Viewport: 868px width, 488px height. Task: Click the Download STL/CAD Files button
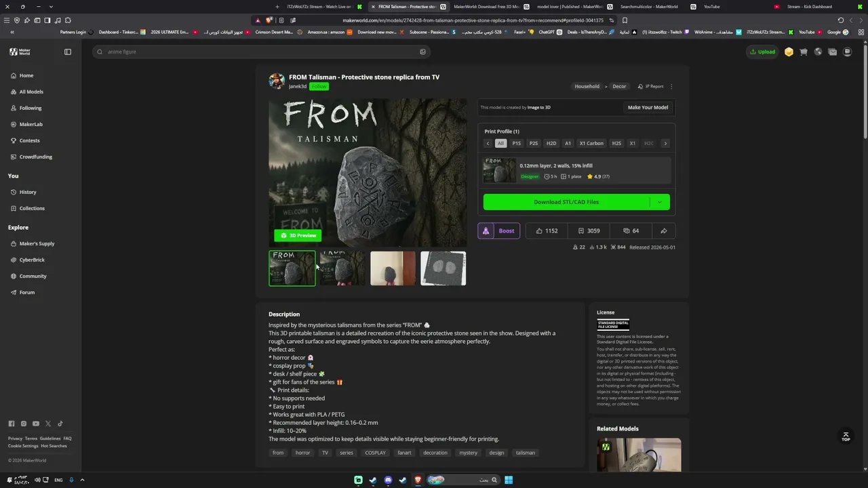click(566, 202)
